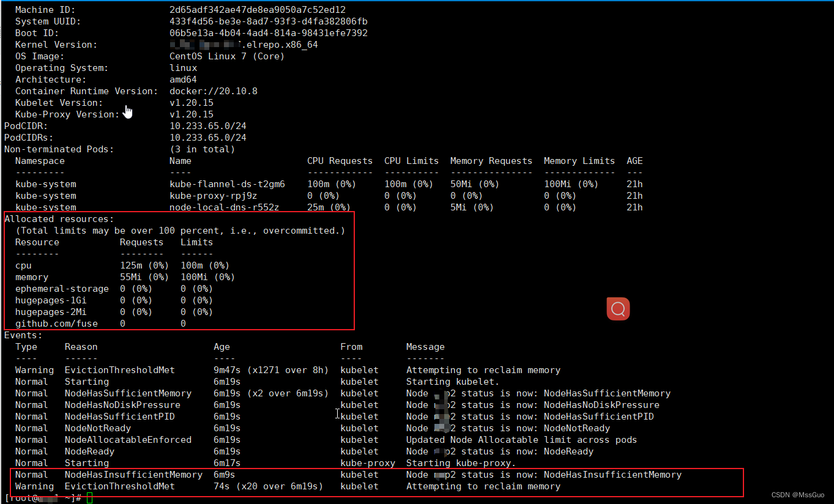Click the ephemeral-storage resource row label

pyautogui.click(x=62, y=289)
